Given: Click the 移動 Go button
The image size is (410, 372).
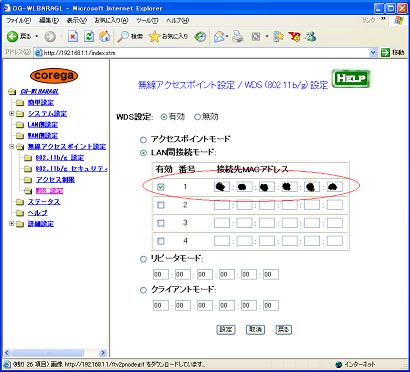Looking at the screenshot, I should (393, 53).
